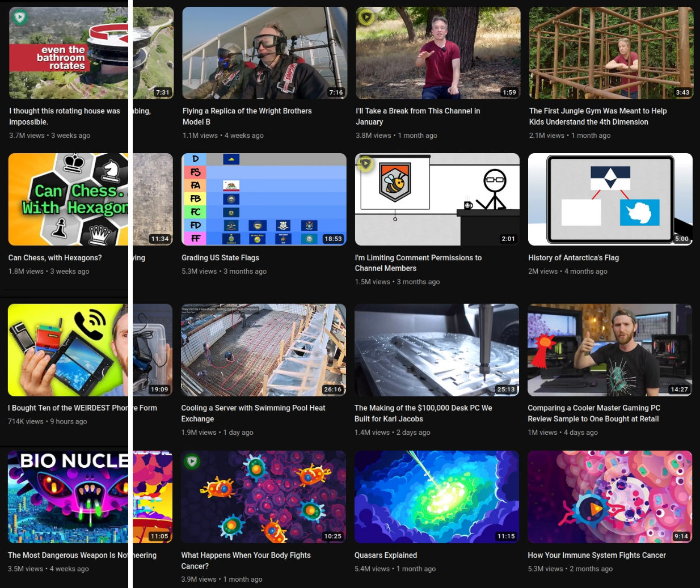Play the Quasars Explained video thumbnail
Screen dimensions: 700x588
click(x=436, y=497)
